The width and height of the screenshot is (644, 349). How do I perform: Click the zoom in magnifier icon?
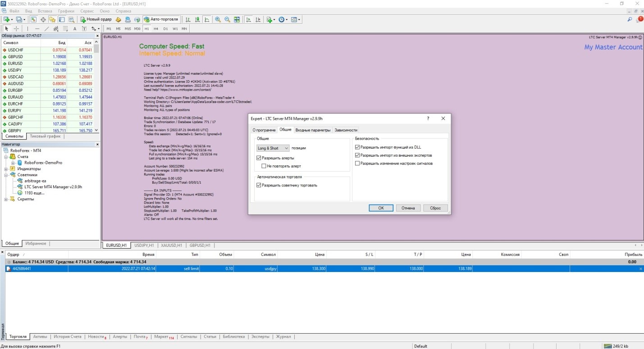tap(219, 19)
